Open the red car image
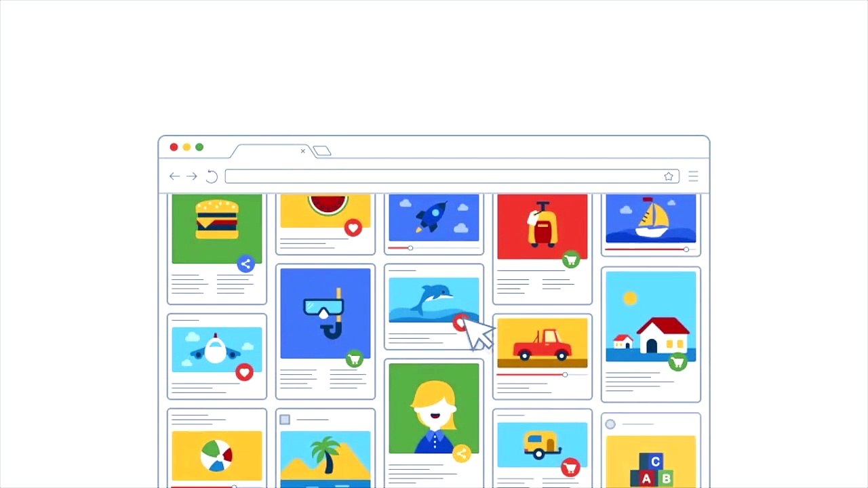The image size is (868, 488). click(x=542, y=343)
